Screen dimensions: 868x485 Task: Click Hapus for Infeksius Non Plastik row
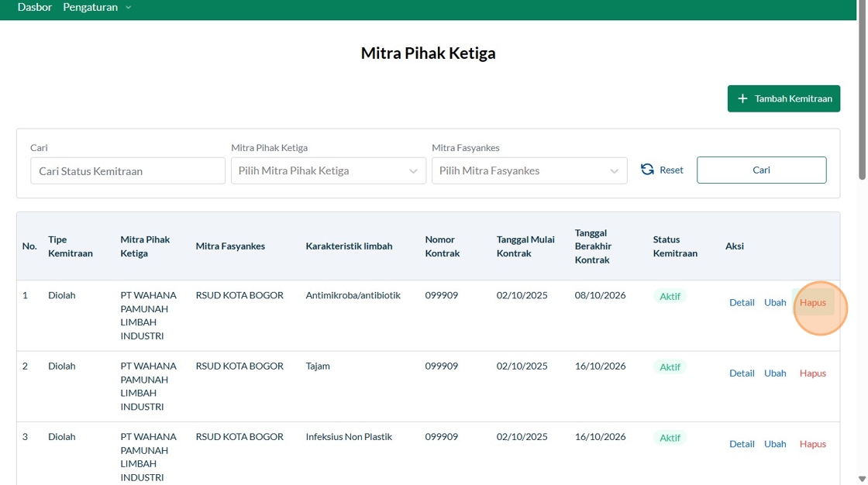[813, 444]
